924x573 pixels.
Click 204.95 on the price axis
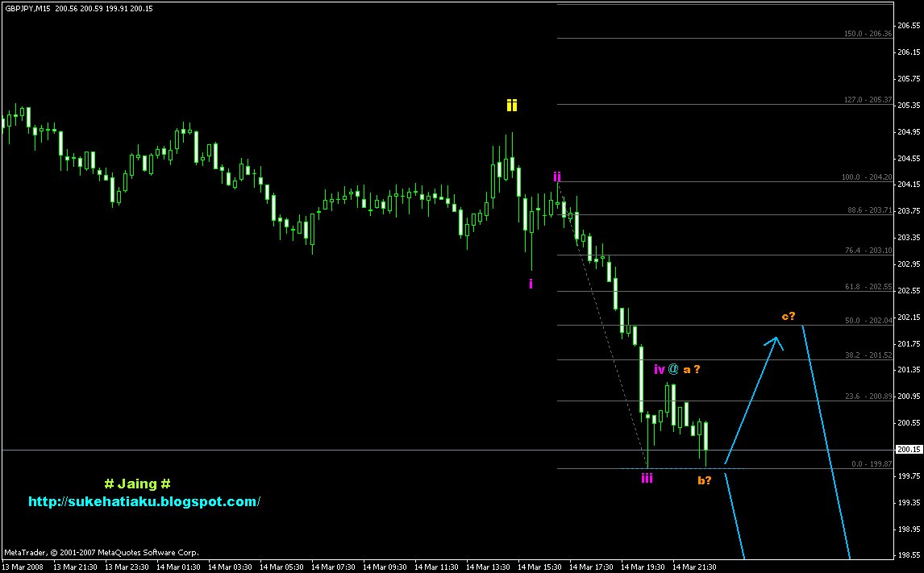909,131
